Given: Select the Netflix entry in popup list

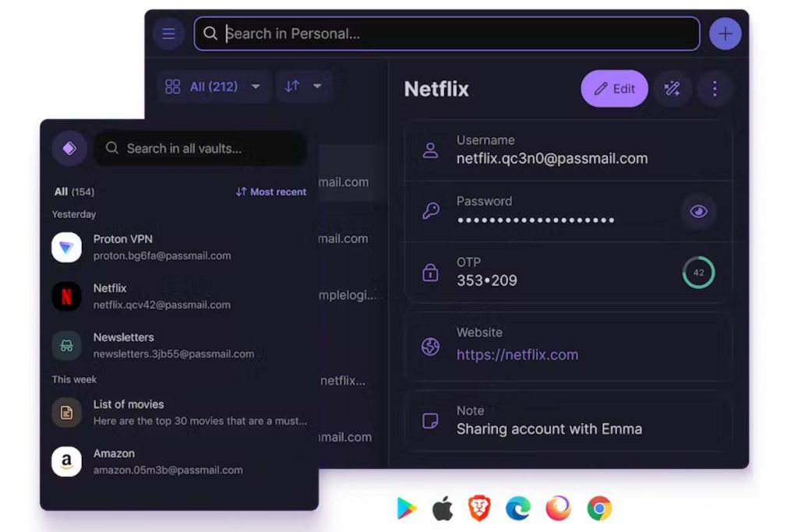Looking at the screenshot, I should (x=179, y=296).
